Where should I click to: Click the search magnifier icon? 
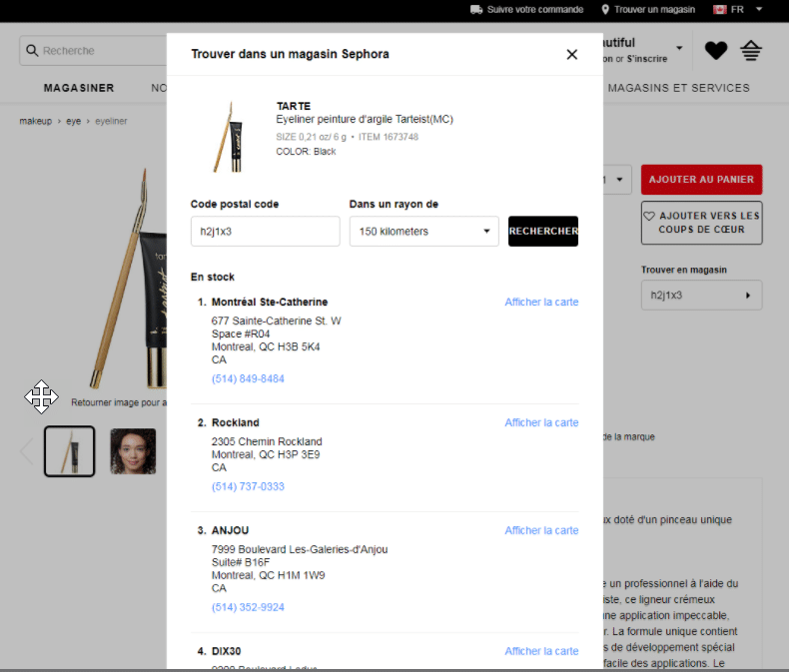click(32, 51)
